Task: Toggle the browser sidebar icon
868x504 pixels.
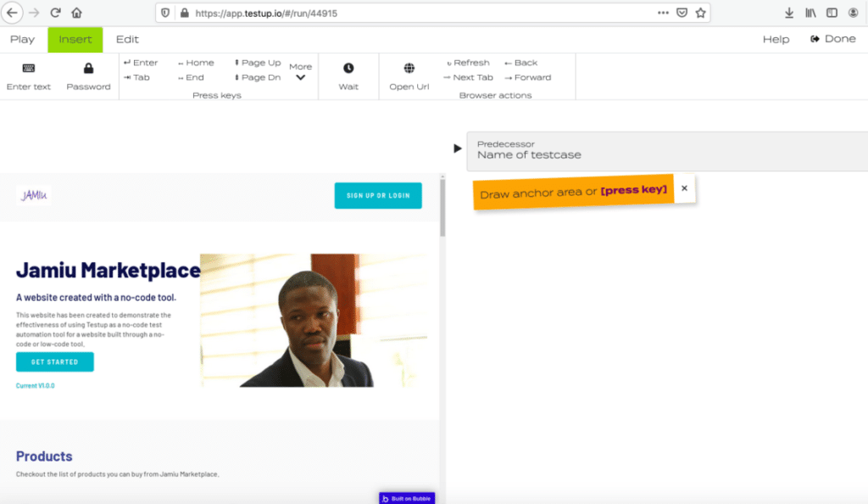Action: [832, 13]
